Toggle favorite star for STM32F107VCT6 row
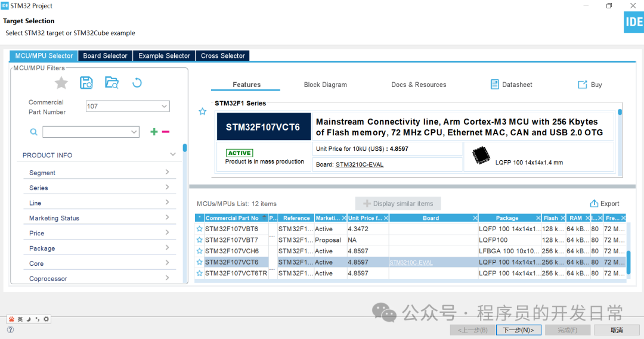This screenshot has width=644, height=339. click(200, 262)
